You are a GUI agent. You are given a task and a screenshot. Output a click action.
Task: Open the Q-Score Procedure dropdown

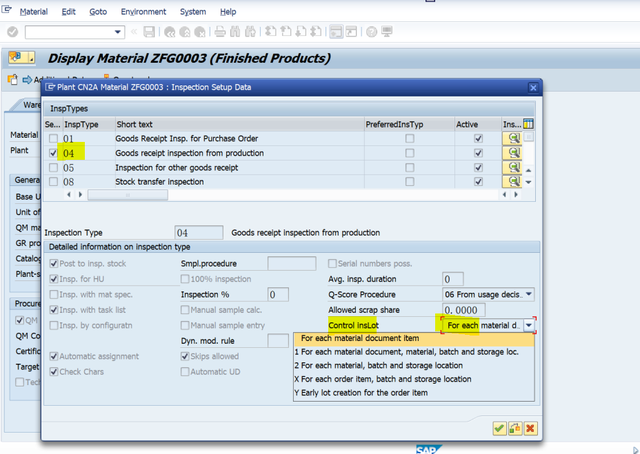(x=529, y=294)
